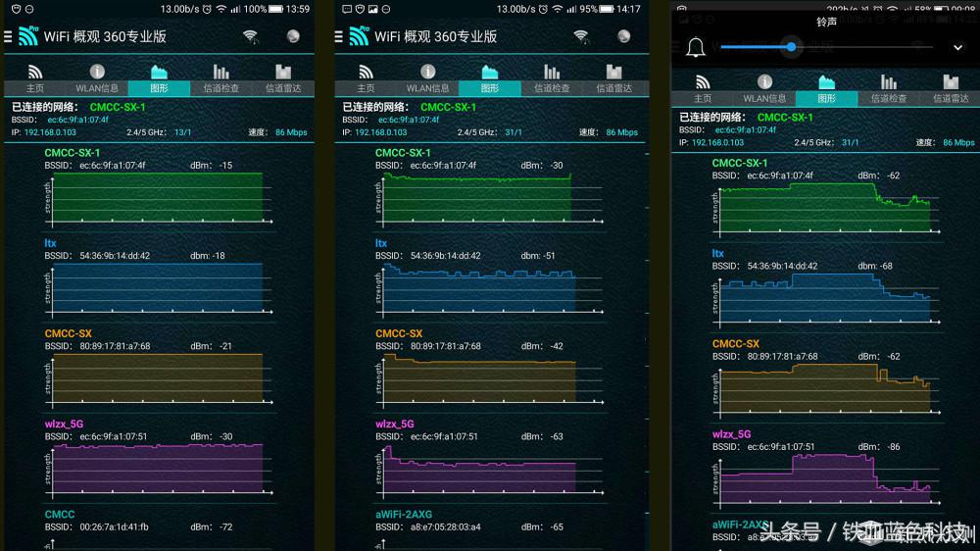Tap WiFi Overview 360 logo in 14:17 screen
The height and width of the screenshot is (551, 980).
[359, 36]
